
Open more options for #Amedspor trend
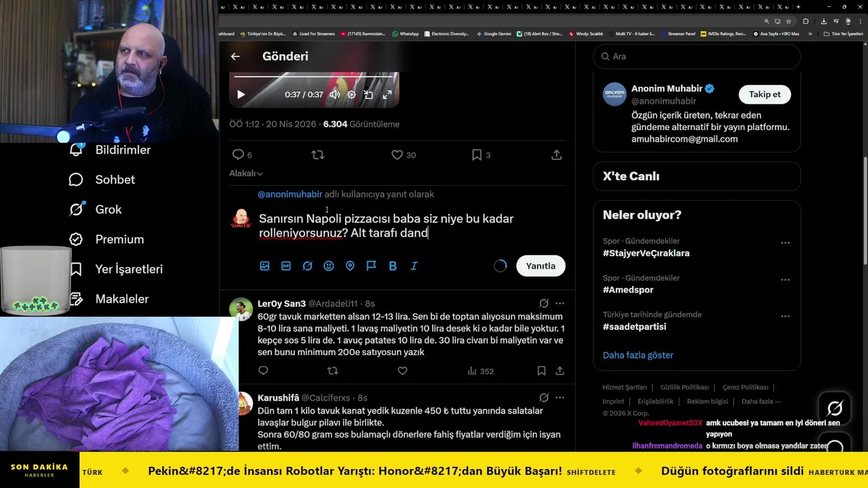[x=785, y=279]
